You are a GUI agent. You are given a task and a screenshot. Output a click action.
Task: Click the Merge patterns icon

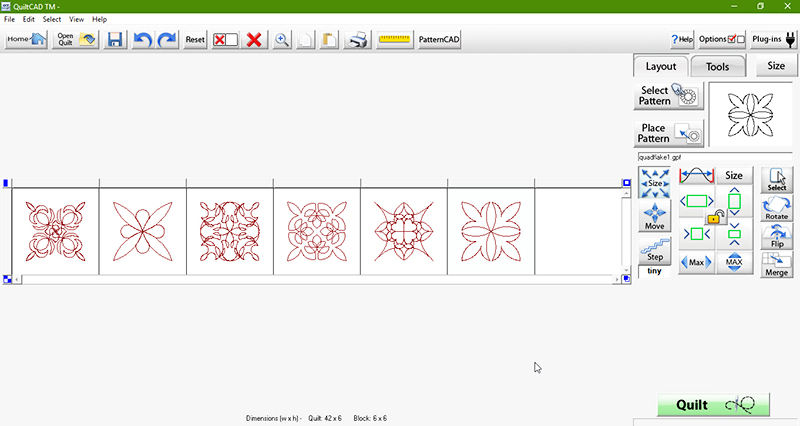pos(776,265)
